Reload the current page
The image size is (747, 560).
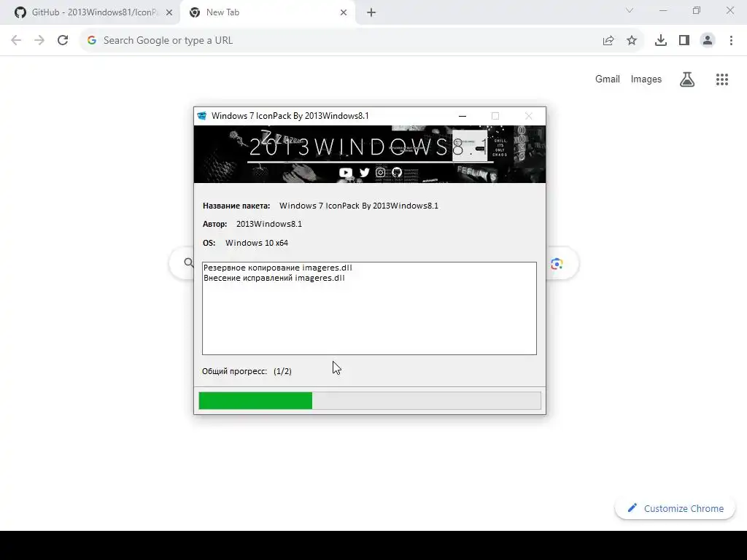pyautogui.click(x=63, y=40)
